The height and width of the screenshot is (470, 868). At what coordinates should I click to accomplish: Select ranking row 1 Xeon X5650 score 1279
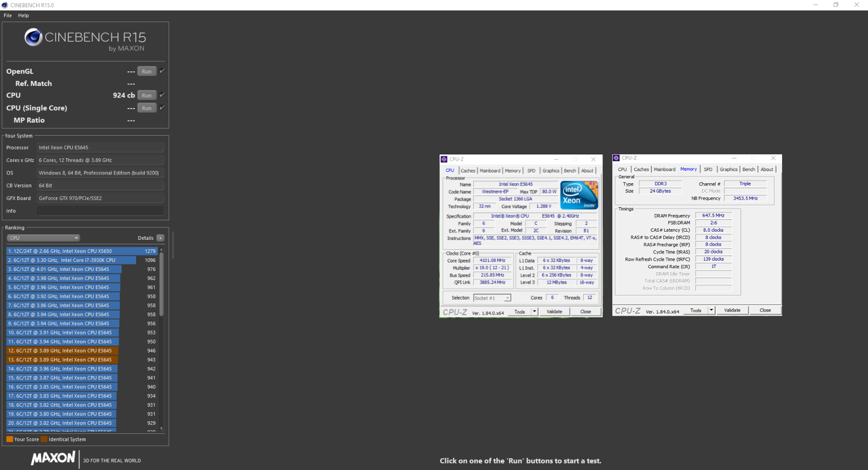tap(82, 251)
